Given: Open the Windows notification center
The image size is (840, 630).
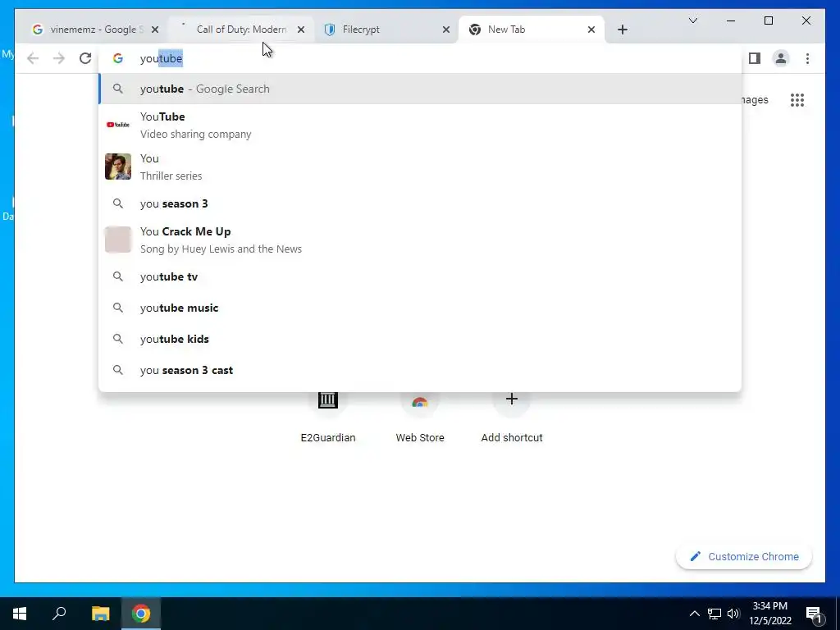Looking at the screenshot, I should [x=815, y=614].
